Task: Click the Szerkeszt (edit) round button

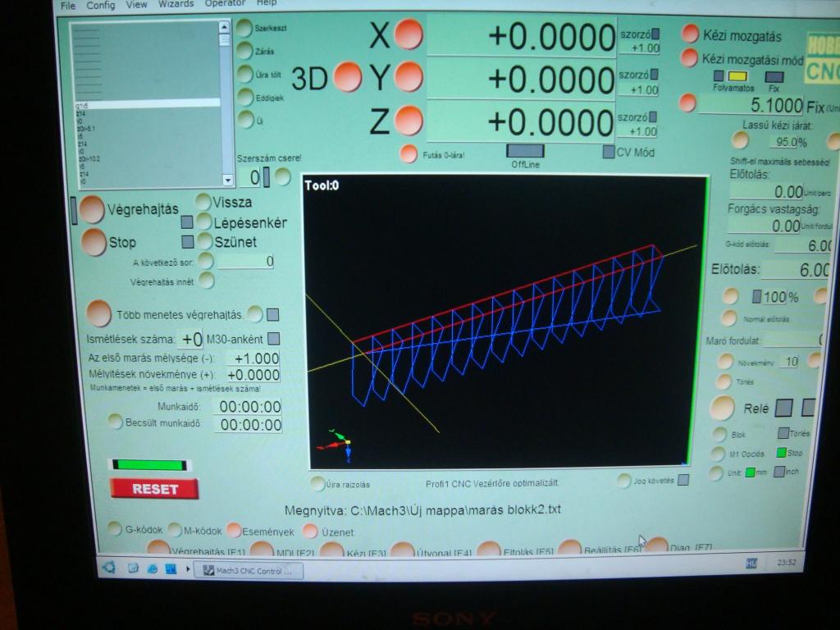Action: [x=244, y=28]
